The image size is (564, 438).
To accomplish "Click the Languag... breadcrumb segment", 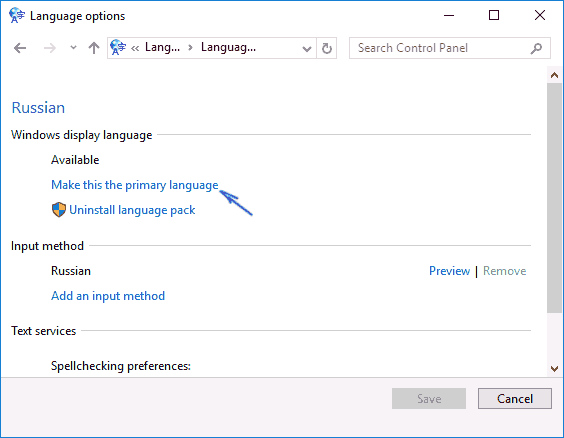I will tap(228, 47).
